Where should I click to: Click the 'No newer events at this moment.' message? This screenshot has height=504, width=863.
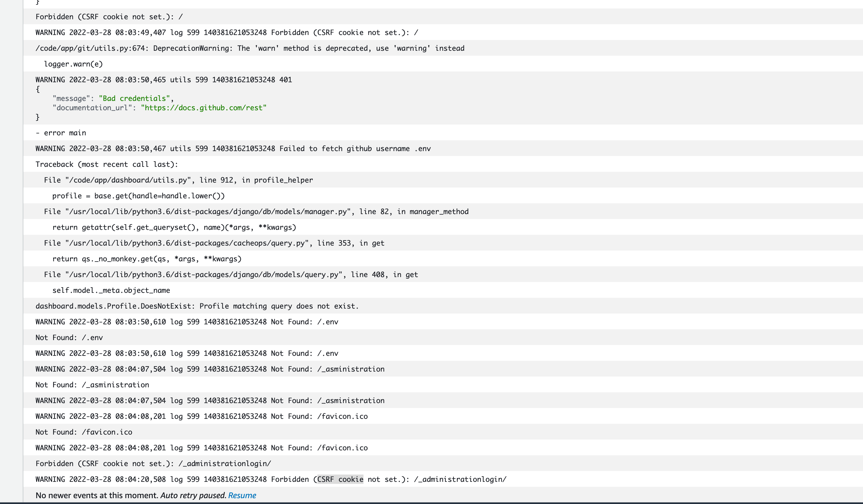[97, 495]
